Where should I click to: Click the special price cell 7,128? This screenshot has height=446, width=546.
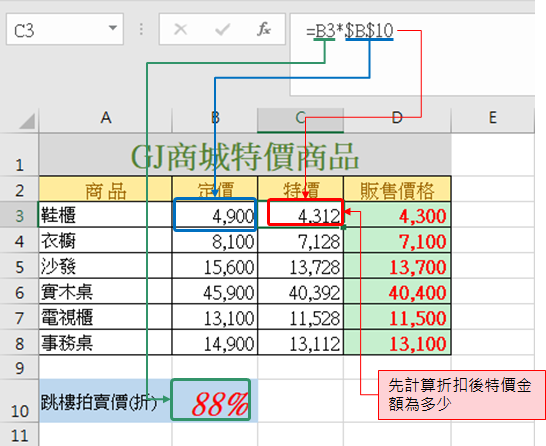(x=301, y=241)
